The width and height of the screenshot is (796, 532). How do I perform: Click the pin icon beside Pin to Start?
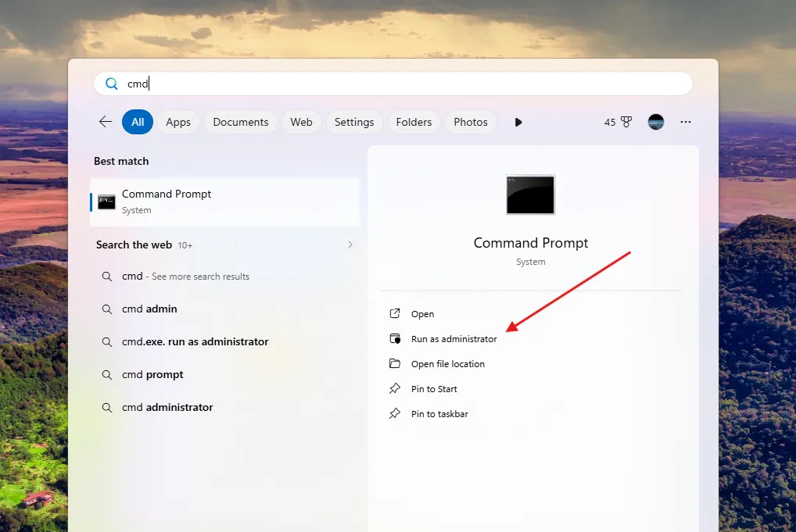coord(394,388)
